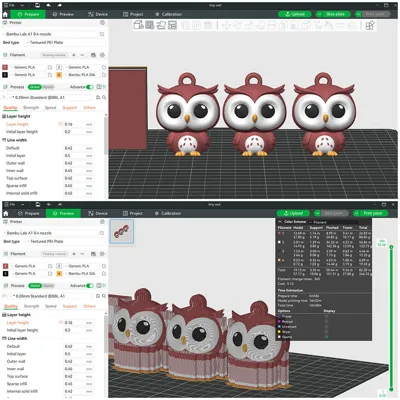The image size is (400, 400).
Task: Open filament 2 Generic PLA dropdown in top window
Action: point(82,67)
